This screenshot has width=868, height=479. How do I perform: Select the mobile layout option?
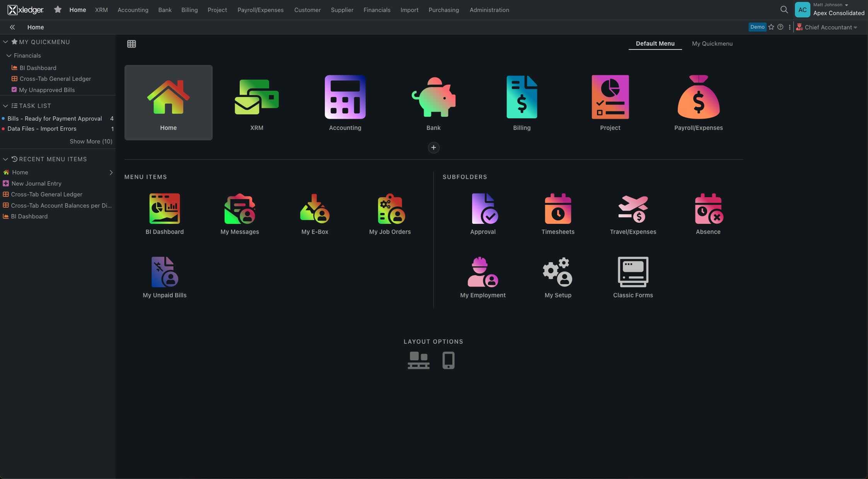[x=449, y=361]
